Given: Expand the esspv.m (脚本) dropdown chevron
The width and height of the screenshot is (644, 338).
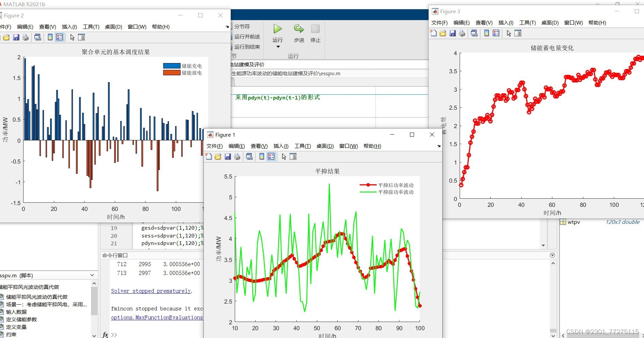Looking at the screenshot, I should (92, 275).
